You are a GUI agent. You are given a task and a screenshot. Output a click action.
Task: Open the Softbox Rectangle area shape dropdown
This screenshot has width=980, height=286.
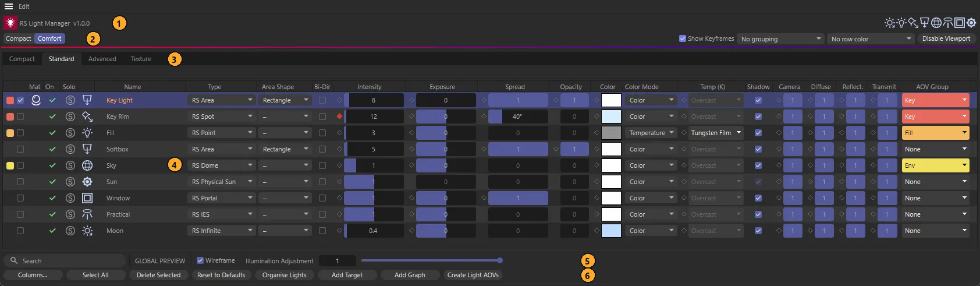[285, 149]
